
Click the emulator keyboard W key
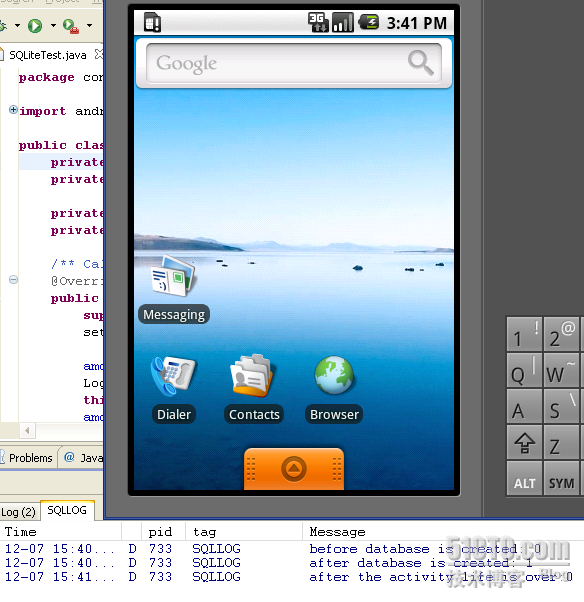coord(561,370)
